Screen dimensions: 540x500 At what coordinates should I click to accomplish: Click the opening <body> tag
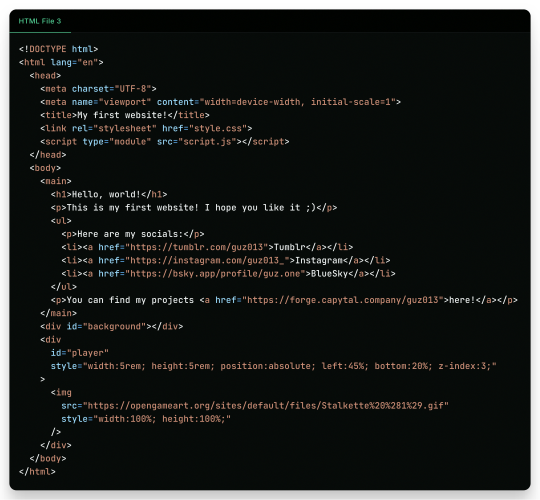click(45, 168)
